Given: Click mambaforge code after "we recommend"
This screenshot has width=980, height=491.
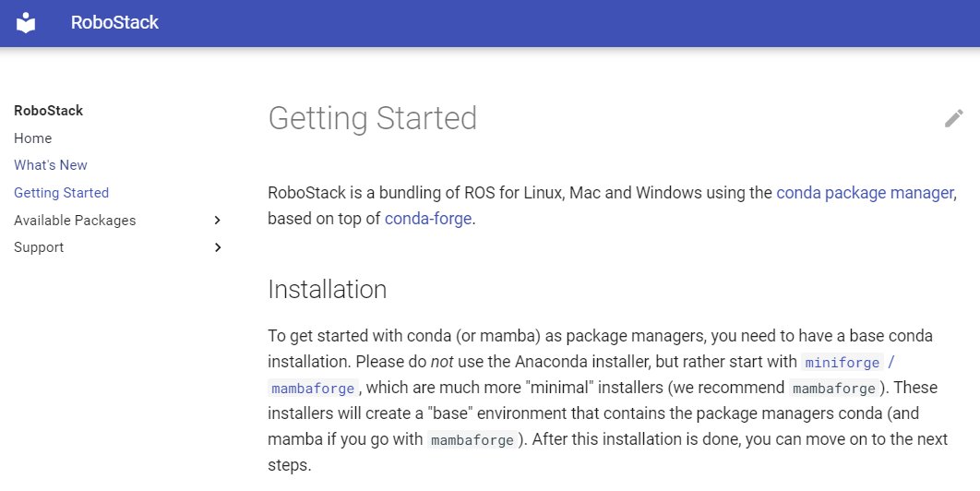Looking at the screenshot, I should (x=834, y=389).
